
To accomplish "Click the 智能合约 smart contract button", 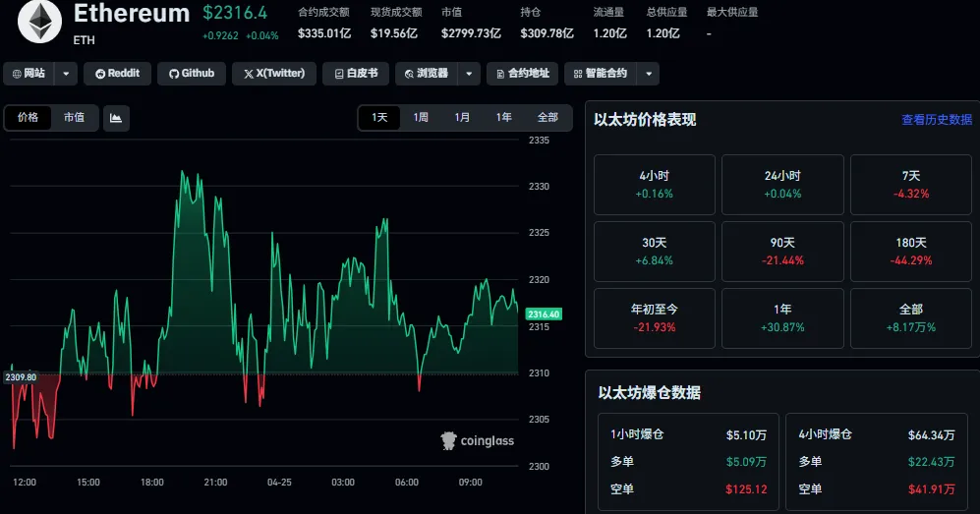I will [x=600, y=74].
